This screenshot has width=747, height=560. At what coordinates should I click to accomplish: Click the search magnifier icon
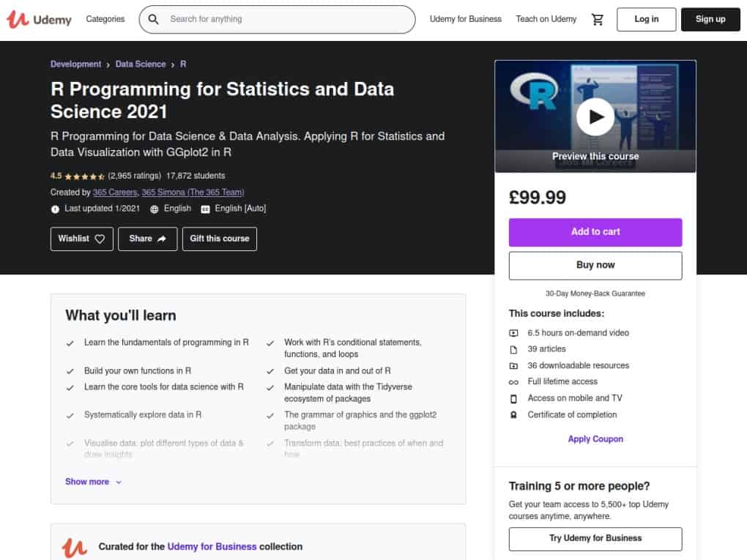(x=153, y=19)
